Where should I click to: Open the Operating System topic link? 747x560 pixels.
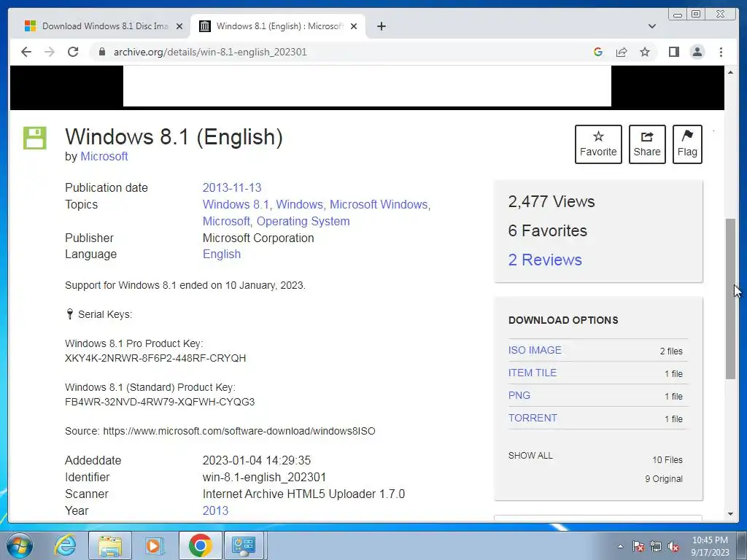(303, 221)
